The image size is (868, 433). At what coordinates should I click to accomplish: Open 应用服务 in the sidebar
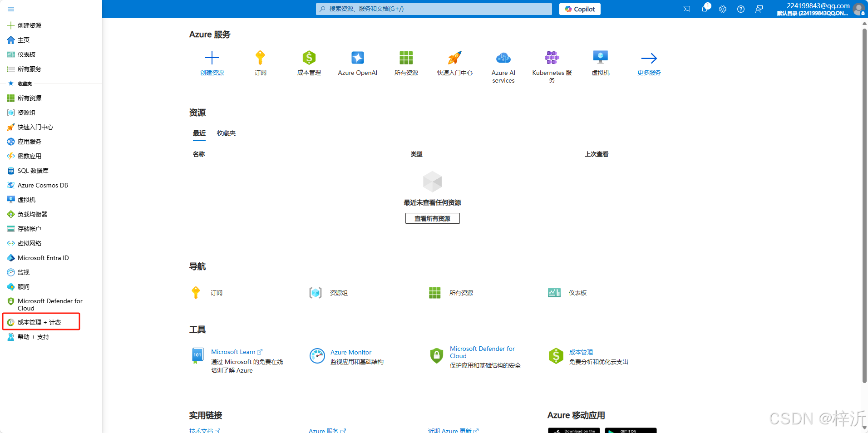[30, 142]
